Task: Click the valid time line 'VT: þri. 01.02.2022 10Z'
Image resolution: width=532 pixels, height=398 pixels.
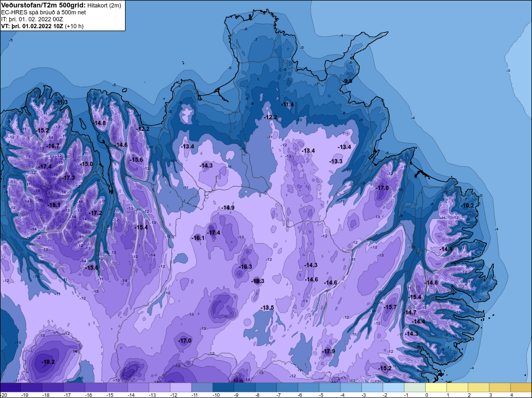Action: pyautogui.click(x=32, y=26)
